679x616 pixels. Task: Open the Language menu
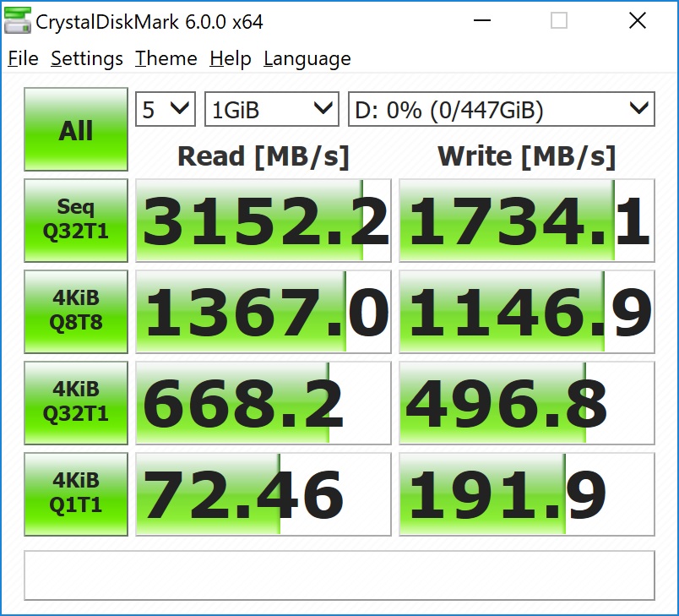tap(307, 58)
